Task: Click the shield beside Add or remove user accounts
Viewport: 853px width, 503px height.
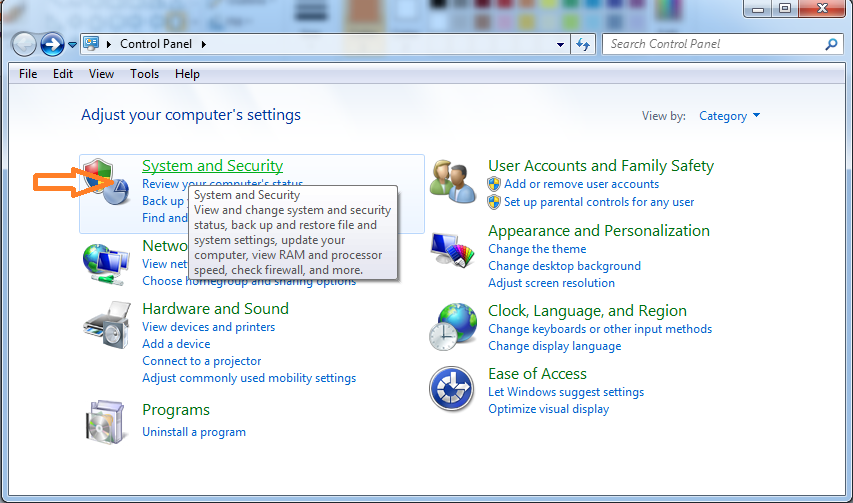Action: coord(494,184)
